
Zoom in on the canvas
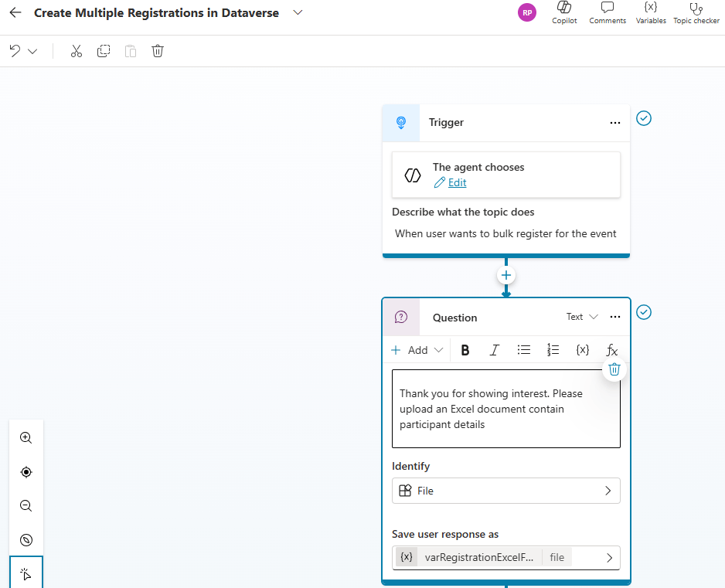pos(26,437)
